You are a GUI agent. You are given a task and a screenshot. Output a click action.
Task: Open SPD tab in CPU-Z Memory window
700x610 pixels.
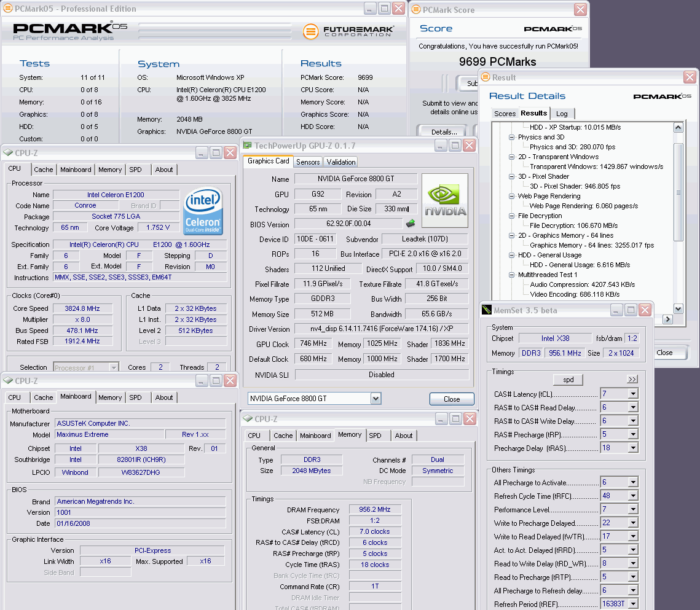pyautogui.click(x=375, y=436)
